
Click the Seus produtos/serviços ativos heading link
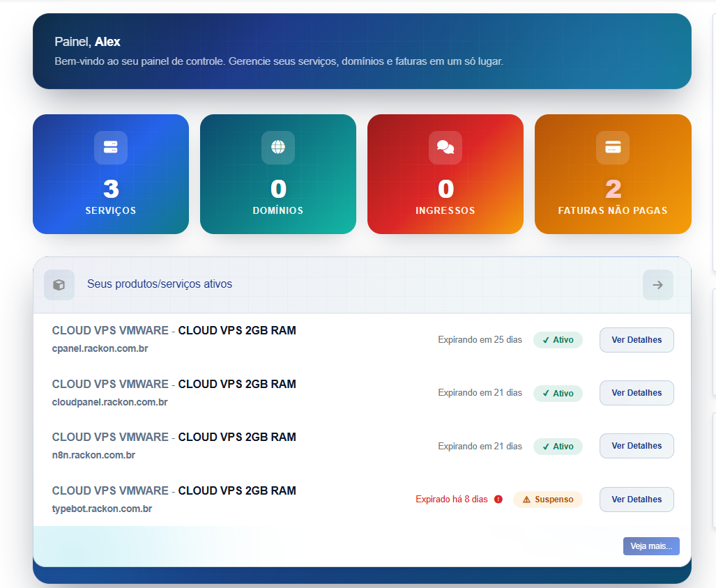tap(160, 284)
